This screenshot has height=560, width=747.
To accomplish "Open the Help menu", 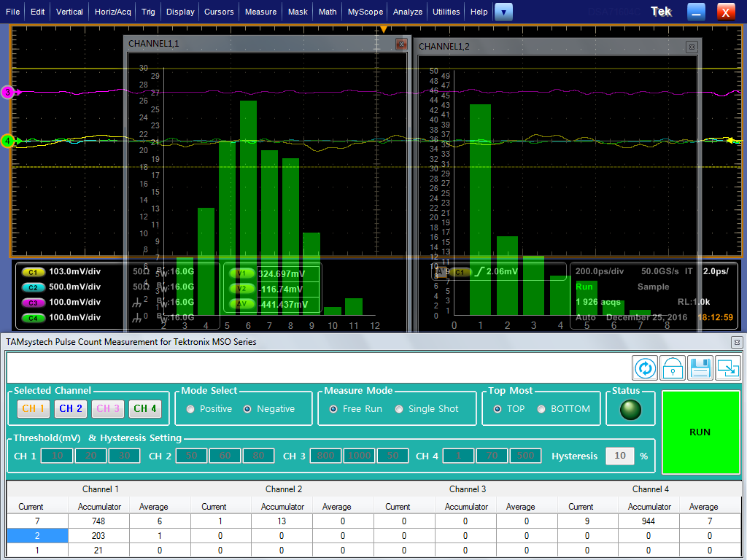I will 479,12.
